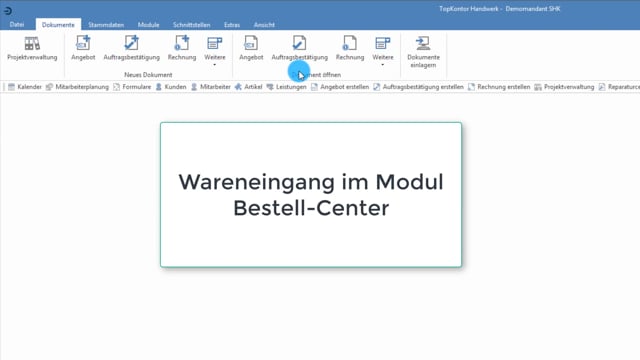The height and width of the screenshot is (360, 640).
Task: Click the application logo icon top-left
Action: point(8,11)
